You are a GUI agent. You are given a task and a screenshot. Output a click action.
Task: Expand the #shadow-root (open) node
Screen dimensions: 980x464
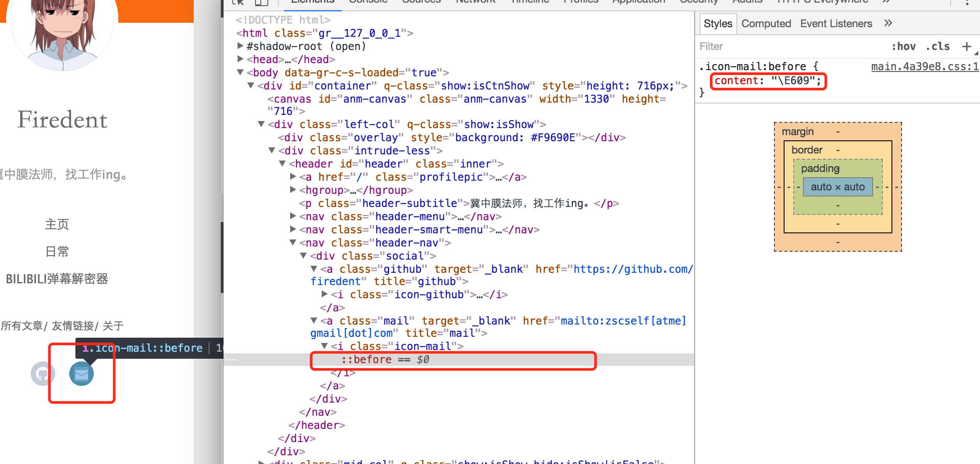coord(240,46)
